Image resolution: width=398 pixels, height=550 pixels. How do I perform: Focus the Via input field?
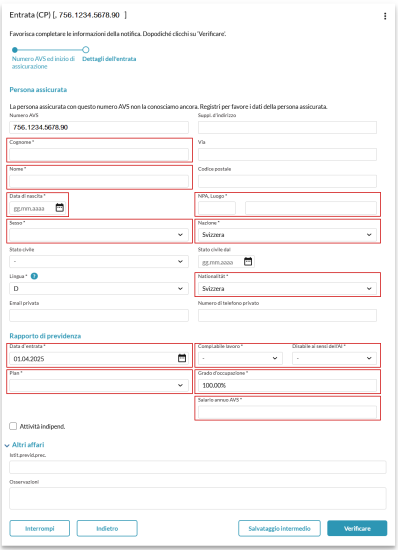(x=287, y=154)
